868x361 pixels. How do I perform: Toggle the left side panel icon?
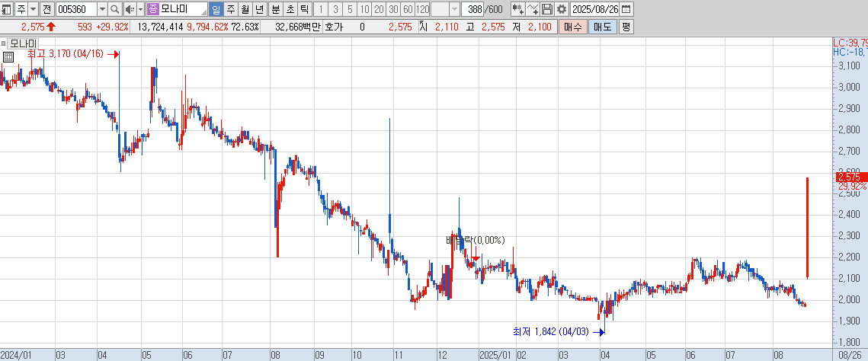point(7,9)
